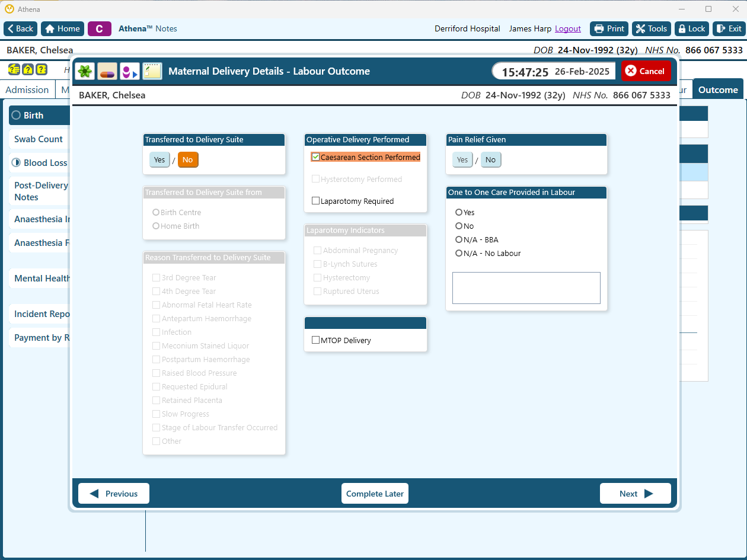This screenshot has width=747, height=560.
Task: Click the green flower icon in dialog header
Action: click(85, 71)
